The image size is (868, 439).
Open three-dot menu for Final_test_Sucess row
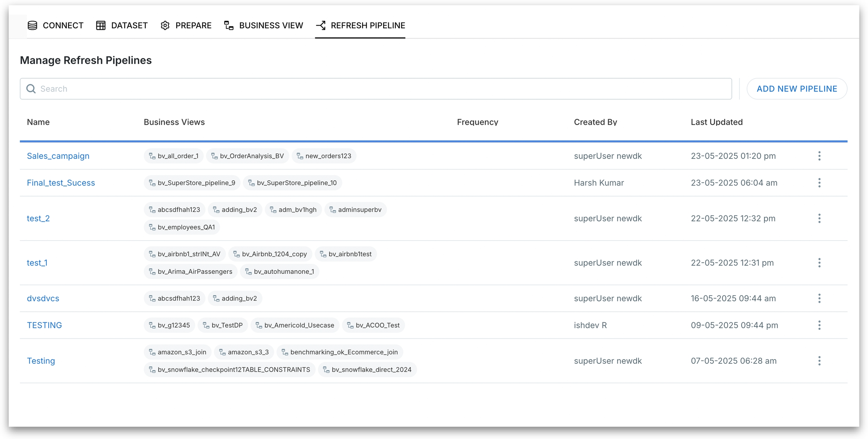(x=819, y=183)
